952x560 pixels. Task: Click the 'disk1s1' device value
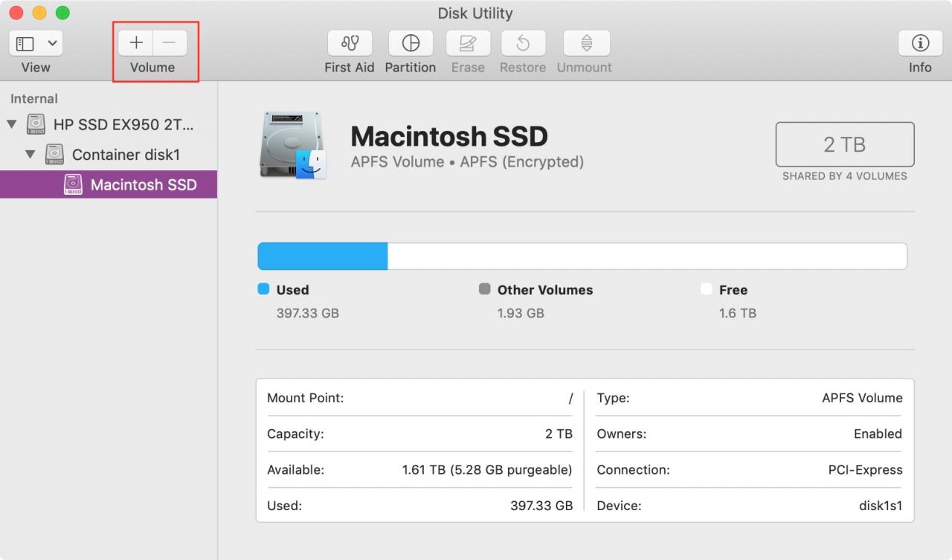(881, 506)
